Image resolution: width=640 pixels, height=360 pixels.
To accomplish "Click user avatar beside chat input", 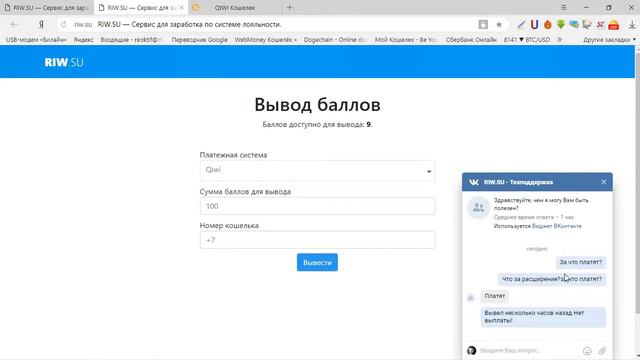I will (471, 350).
